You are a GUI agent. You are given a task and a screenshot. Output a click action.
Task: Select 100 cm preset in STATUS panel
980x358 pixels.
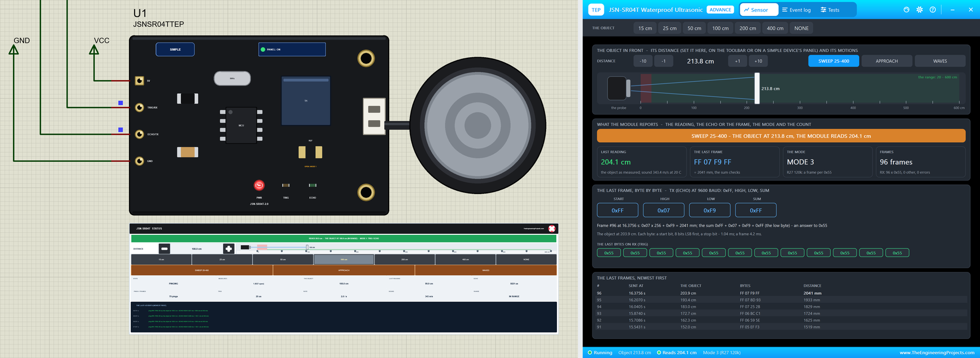(x=344, y=259)
